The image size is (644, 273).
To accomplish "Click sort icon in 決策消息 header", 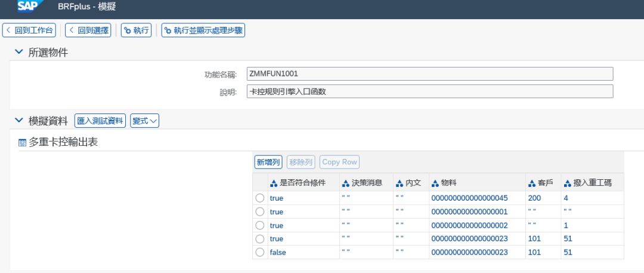I will [346, 183].
